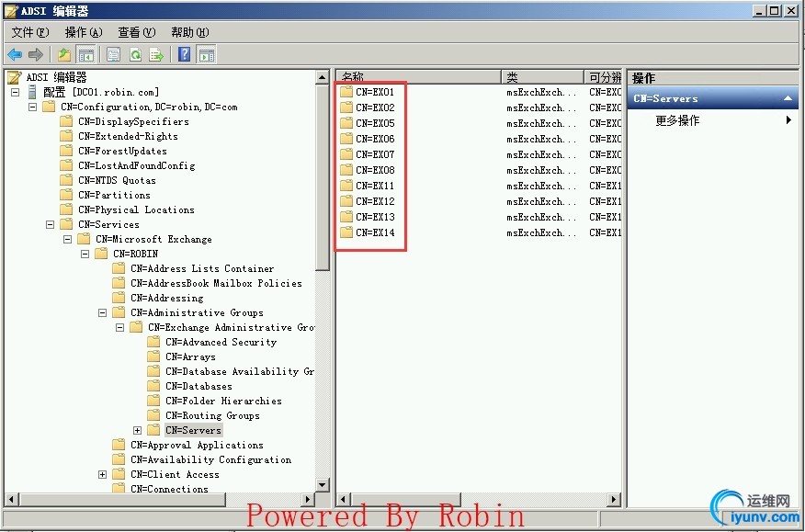This screenshot has height=532, width=805.
Task: Sort by the 类 column header
Action: pyautogui.click(x=543, y=77)
